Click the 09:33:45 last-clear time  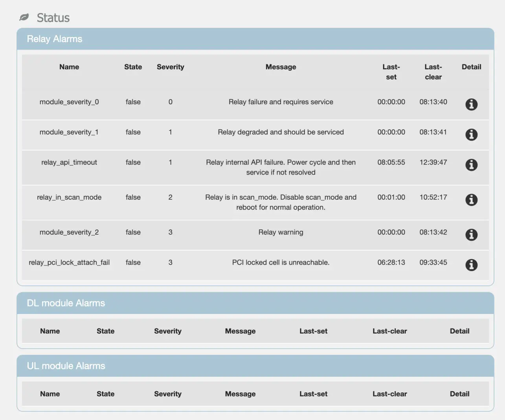pos(433,263)
